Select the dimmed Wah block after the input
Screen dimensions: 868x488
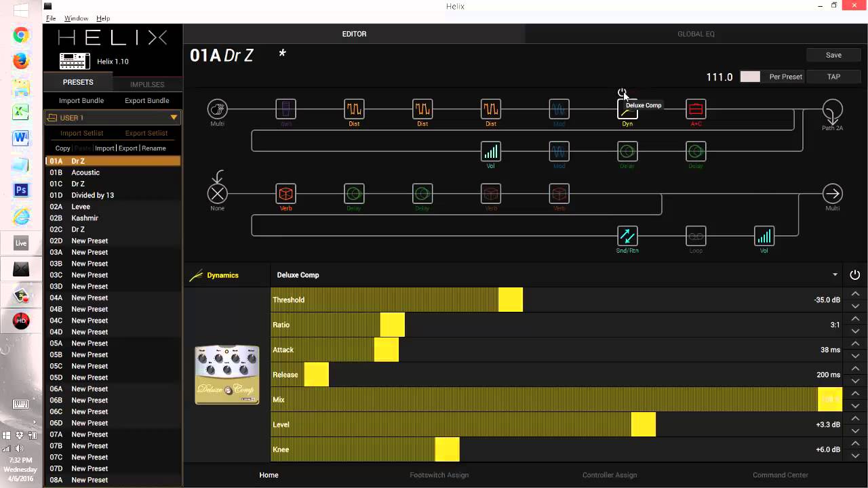(285, 108)
